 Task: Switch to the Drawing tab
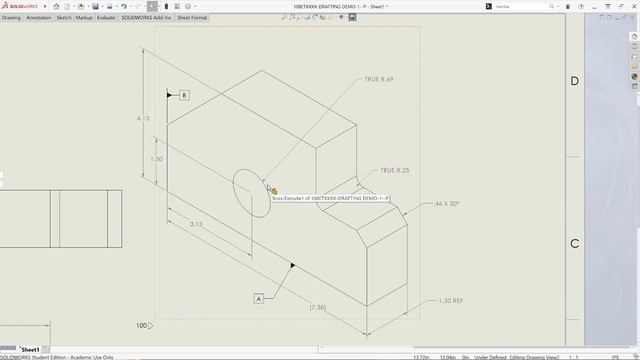(x=11, y=18)
